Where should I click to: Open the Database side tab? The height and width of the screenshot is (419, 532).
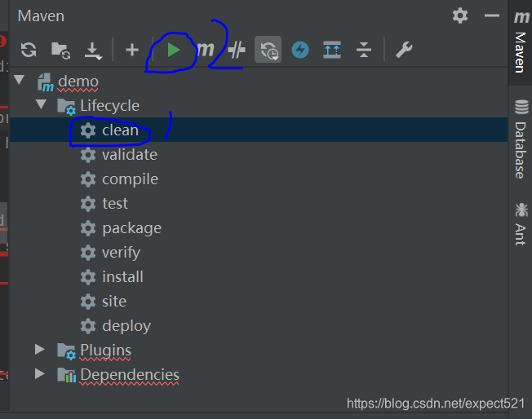[x=520, y=139]
